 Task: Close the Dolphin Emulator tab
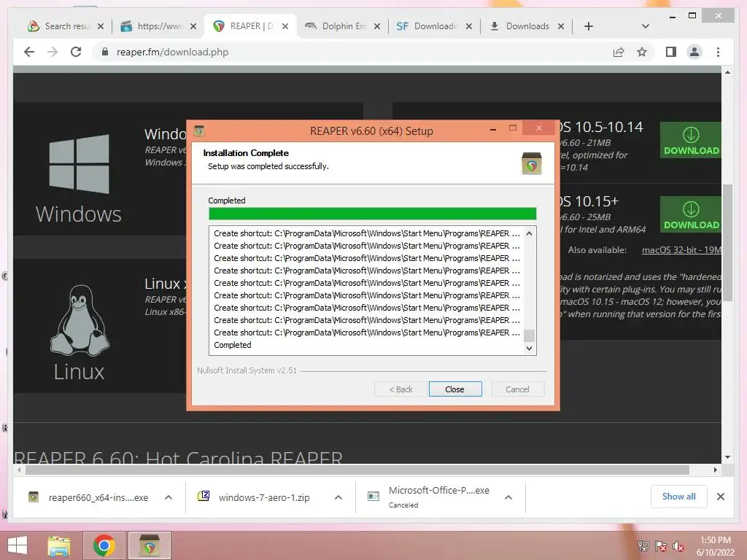tap(377, 26)
